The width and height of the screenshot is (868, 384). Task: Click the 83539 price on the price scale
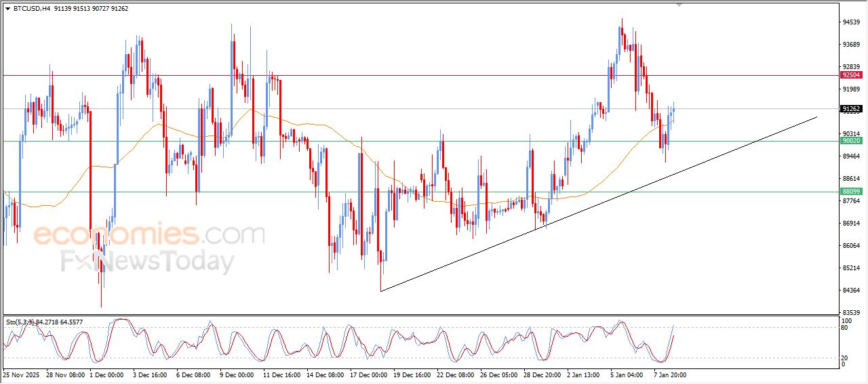click(851, 312)
